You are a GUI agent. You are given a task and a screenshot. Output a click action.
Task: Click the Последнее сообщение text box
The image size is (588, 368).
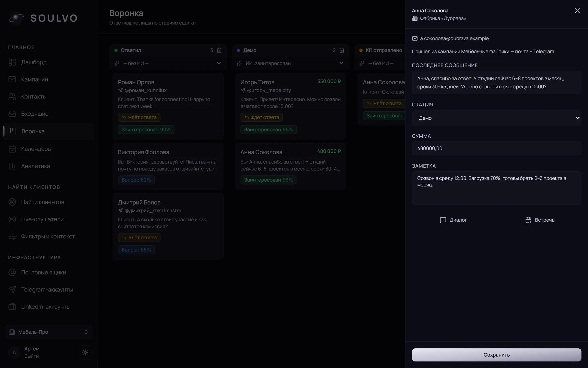(497, 82)
